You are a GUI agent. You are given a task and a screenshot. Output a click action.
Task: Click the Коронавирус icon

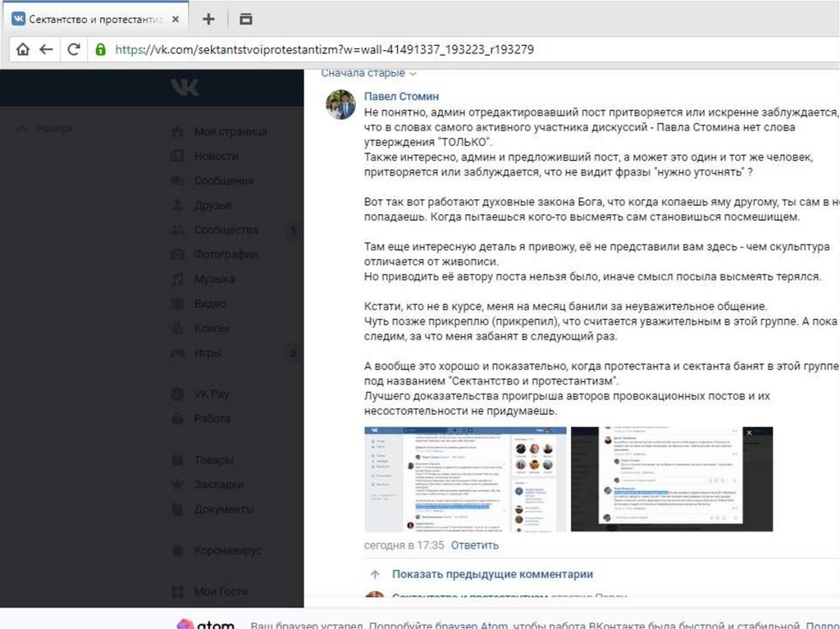point(177,550)
